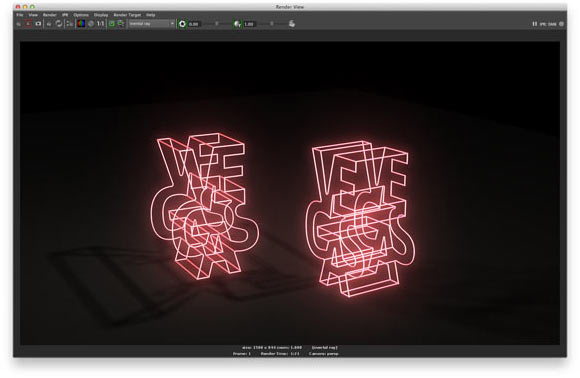This screenshot has width=580, height=378.
Task: Click the Remove Image icon
Action: click(121, 24)
